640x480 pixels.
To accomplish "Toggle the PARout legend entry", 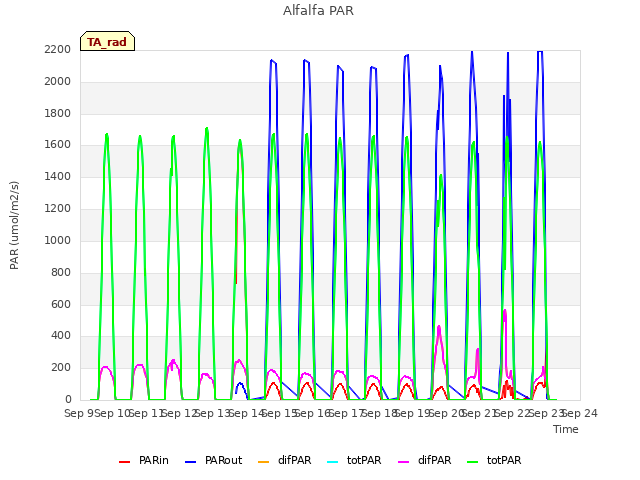I will coord(213,460).
